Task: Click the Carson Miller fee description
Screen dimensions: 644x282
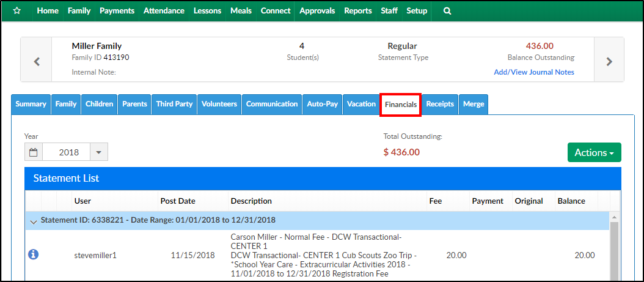Action: click(x=324, y=255)
